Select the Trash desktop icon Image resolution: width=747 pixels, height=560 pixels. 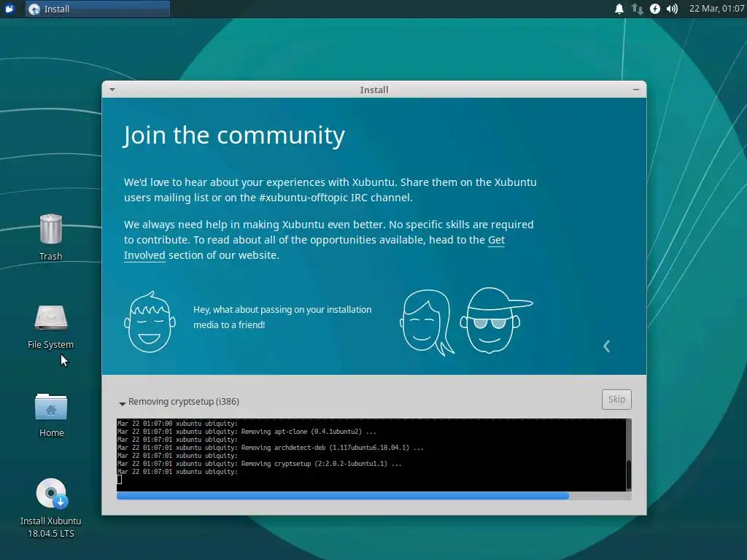[x=50, y=237]
